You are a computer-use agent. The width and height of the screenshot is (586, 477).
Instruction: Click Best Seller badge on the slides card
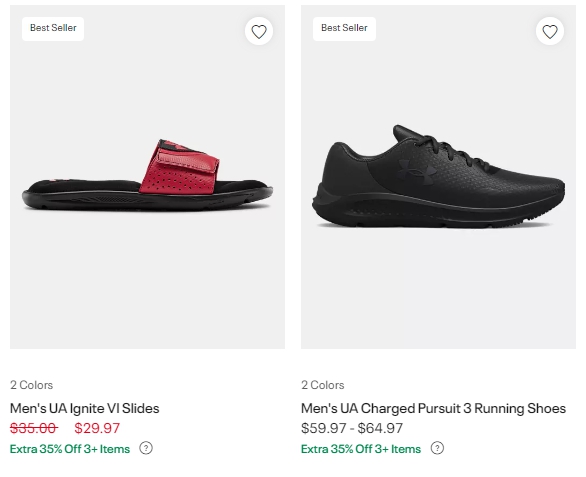(x=53, y=28)
